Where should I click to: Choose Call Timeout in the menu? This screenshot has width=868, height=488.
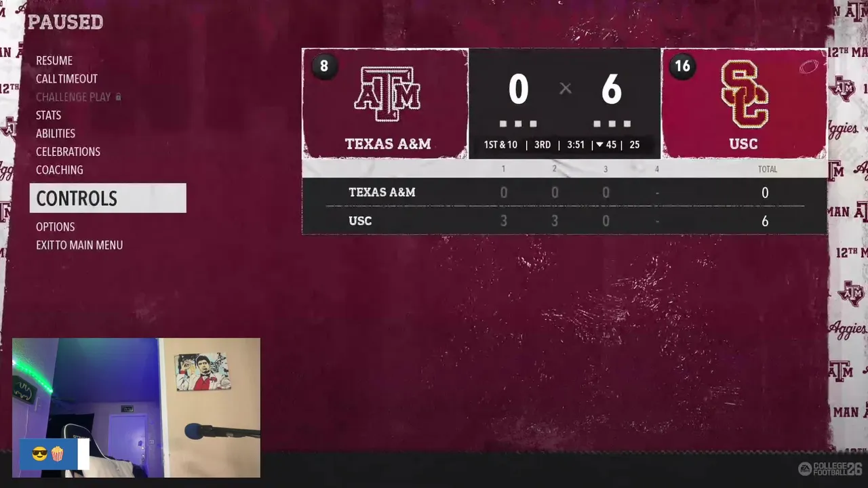pos(66,79)
